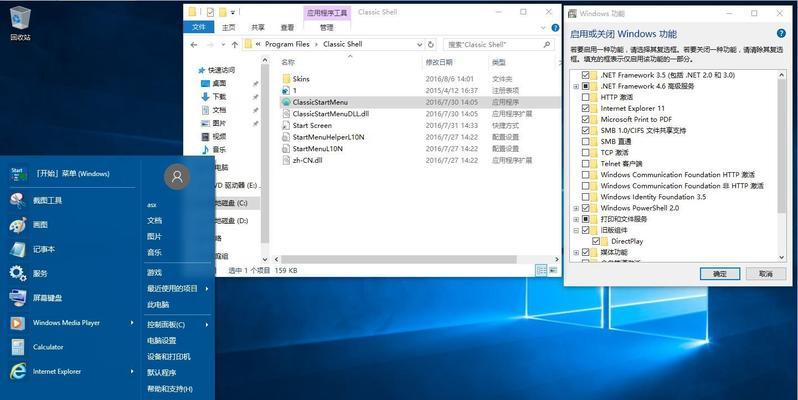Select the Skins folder icon
The width and height of the screenshot is (798, 400).
286,79
